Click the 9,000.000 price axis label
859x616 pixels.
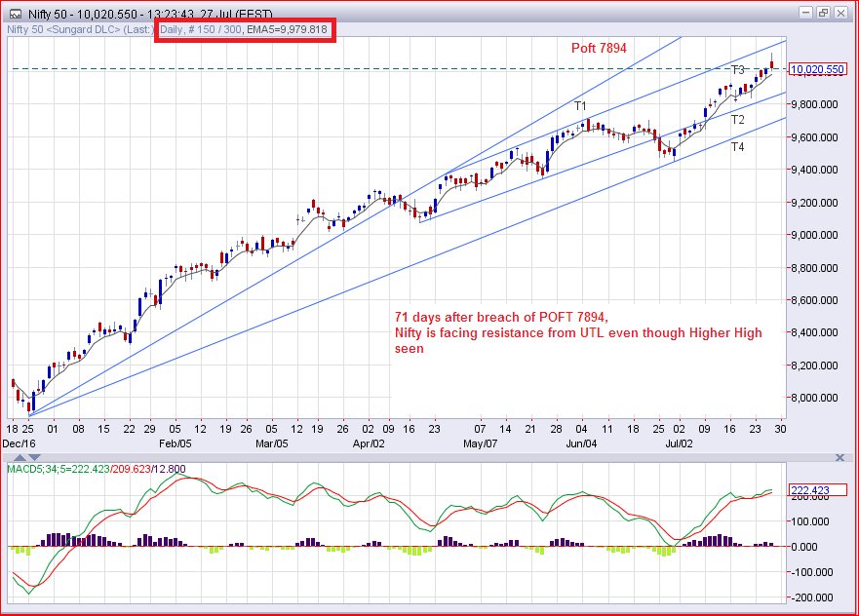click(x=813, y=235)
